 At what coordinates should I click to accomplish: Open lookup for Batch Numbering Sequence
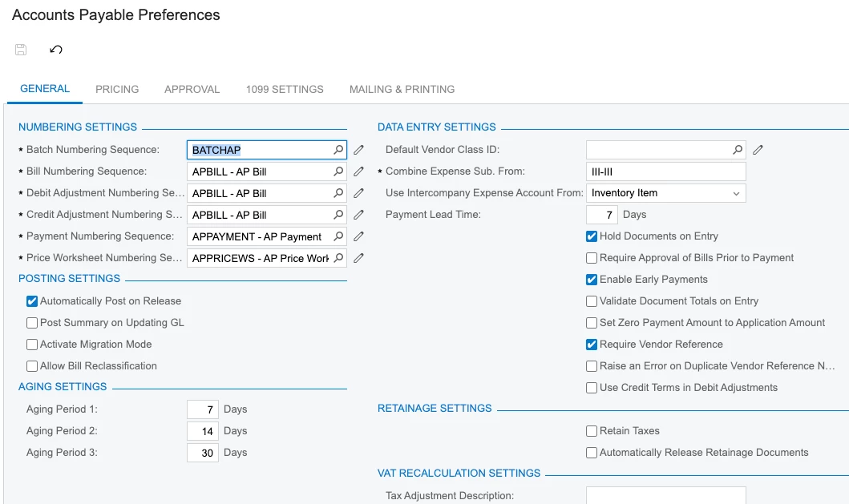point(338,150)
